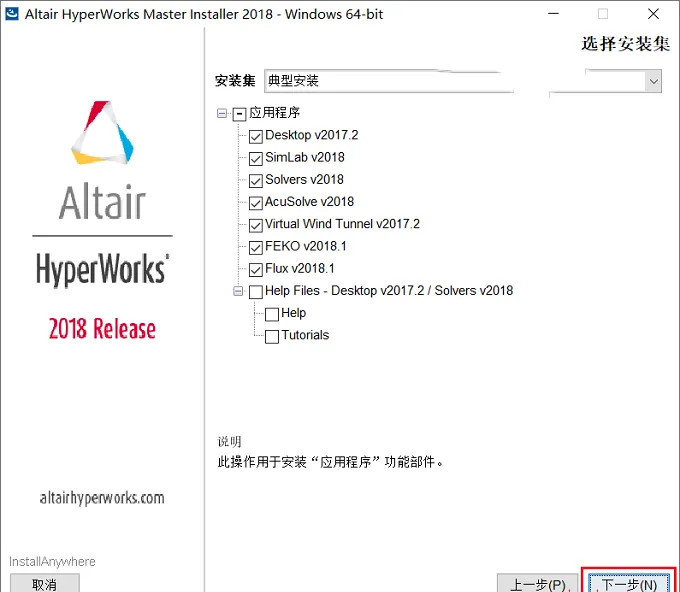Close the installer window
680x592 pixels.
pos(653,14)
